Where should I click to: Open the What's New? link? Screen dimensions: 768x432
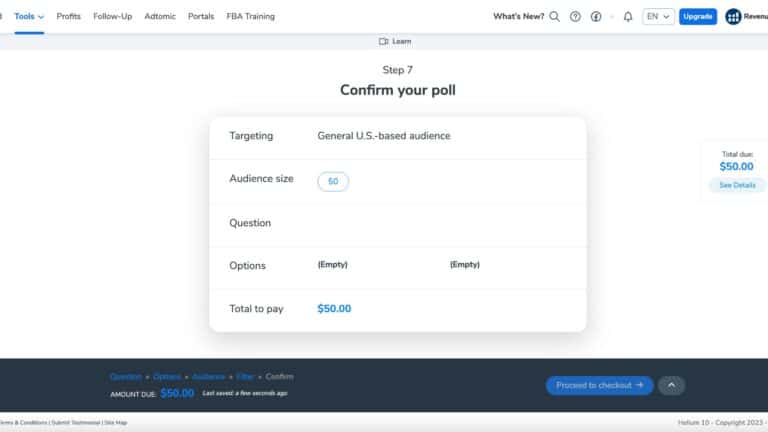(x=518, y=17)
